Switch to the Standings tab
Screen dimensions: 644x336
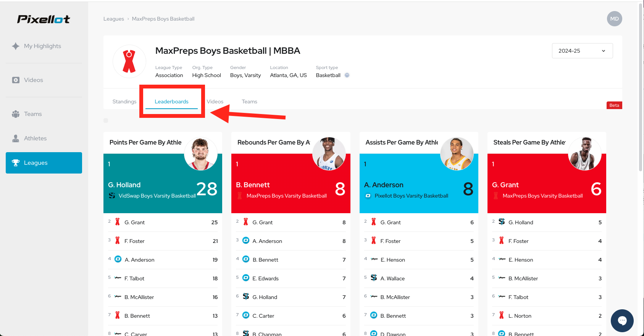coord(124,101)
